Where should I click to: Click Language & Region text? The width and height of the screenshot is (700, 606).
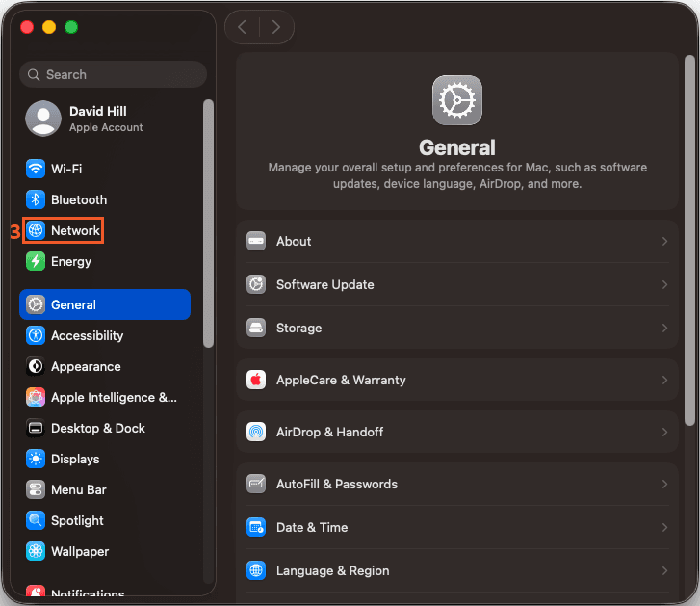[x=332, y=570]
